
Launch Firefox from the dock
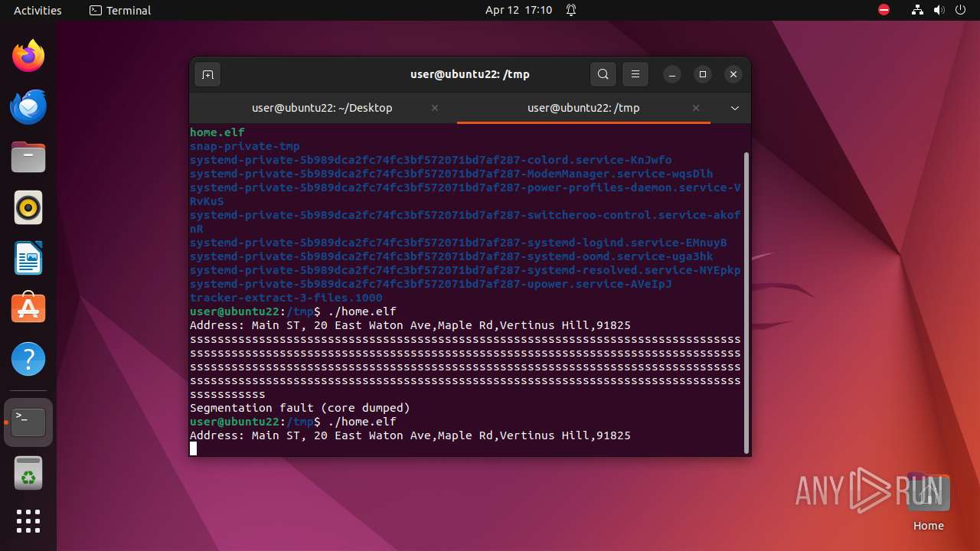click(x=28, y=56)
